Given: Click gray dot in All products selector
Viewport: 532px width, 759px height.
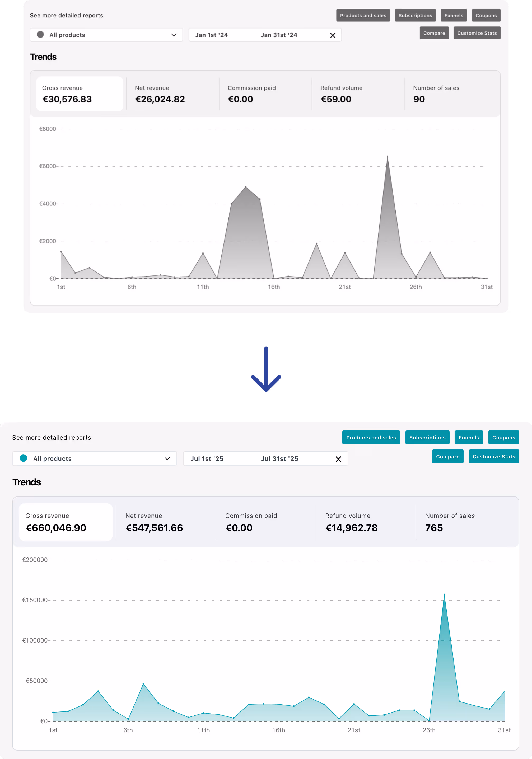Looking at the screenshot, I should coord(40,35).
